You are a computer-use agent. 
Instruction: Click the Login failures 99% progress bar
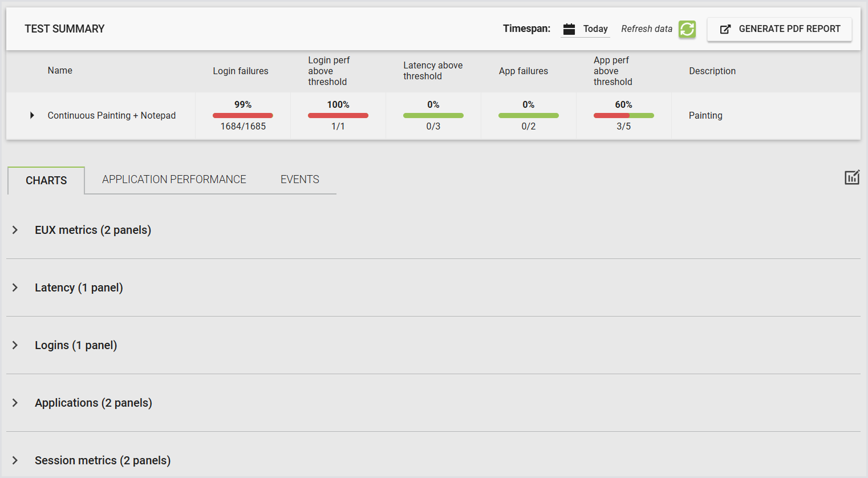coord(243,116)
